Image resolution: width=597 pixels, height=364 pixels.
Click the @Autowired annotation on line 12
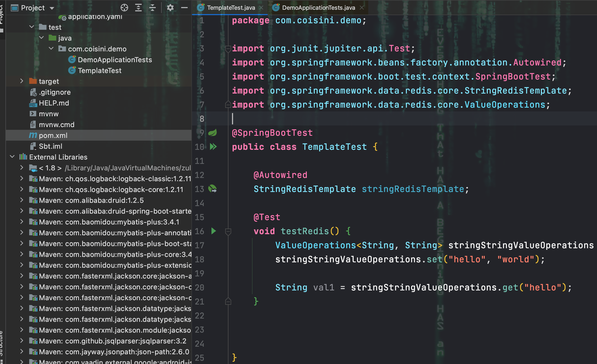(280, 175)
